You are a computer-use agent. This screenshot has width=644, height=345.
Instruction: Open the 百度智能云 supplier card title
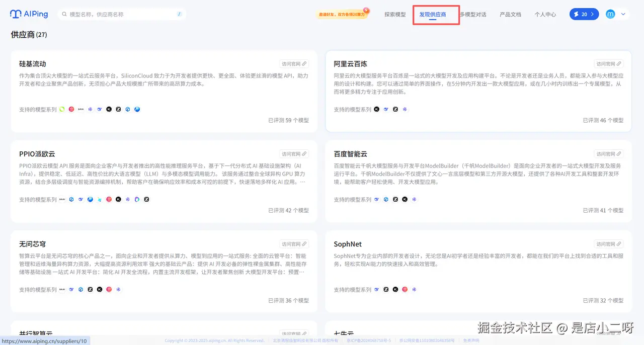point(351,154)
